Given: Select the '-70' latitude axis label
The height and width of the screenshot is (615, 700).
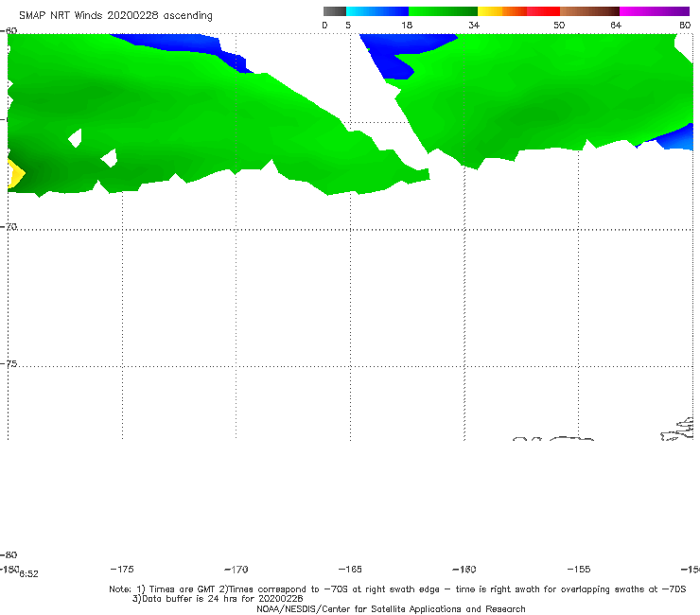Looking at the screenshot, I should pyautogui.click(x=9, y=227).
